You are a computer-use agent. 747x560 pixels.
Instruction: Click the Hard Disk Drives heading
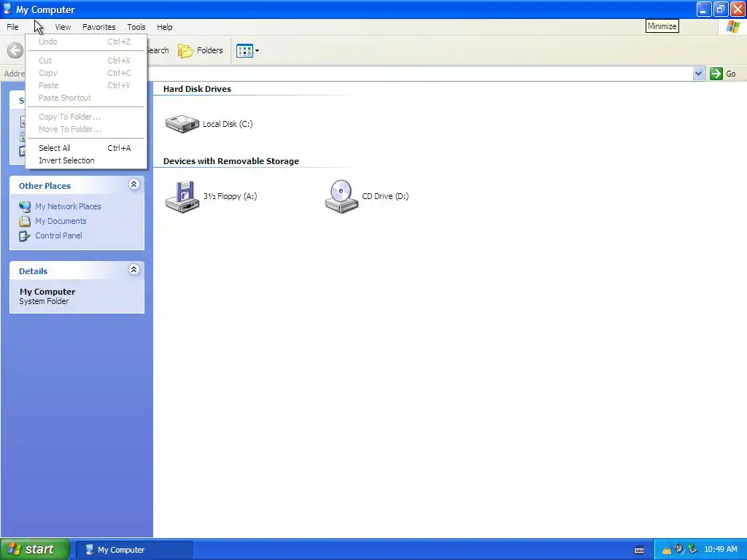197,89
